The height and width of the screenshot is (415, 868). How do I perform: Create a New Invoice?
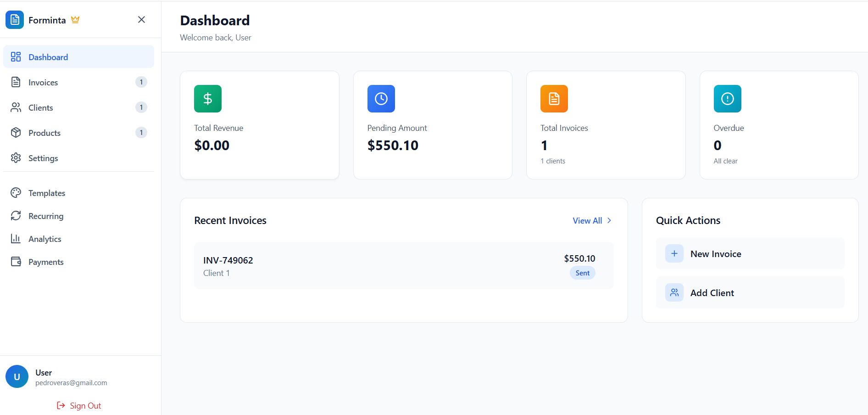tap(750, 253)
